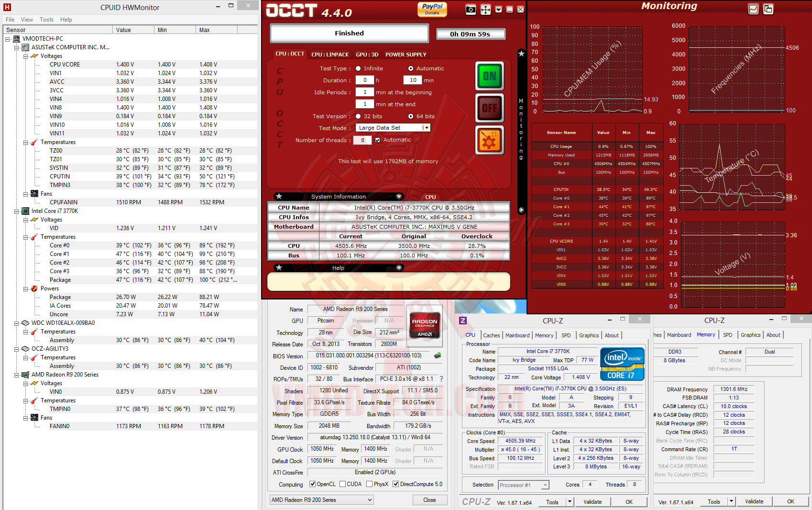Open the HWMonitor Tools menu
This screenshot has width=812, height=510.
pyautogui.click(x=46, y=20)
